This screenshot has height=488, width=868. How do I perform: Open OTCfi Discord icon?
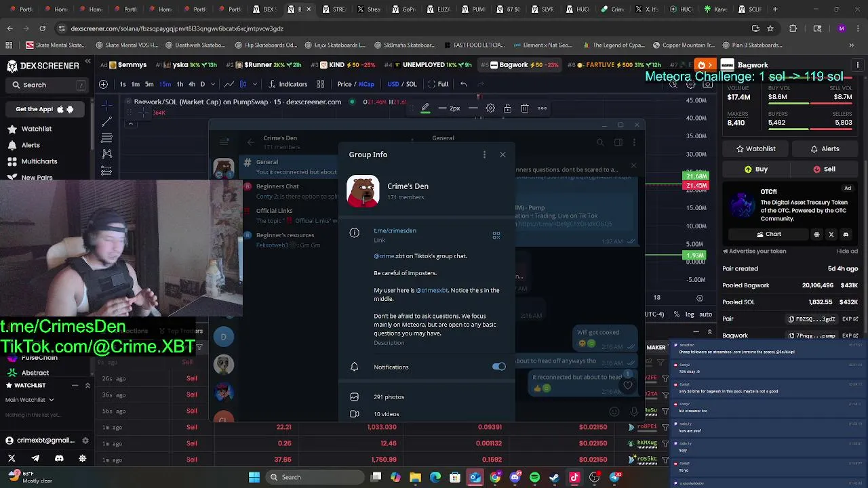tap(846, 235)
